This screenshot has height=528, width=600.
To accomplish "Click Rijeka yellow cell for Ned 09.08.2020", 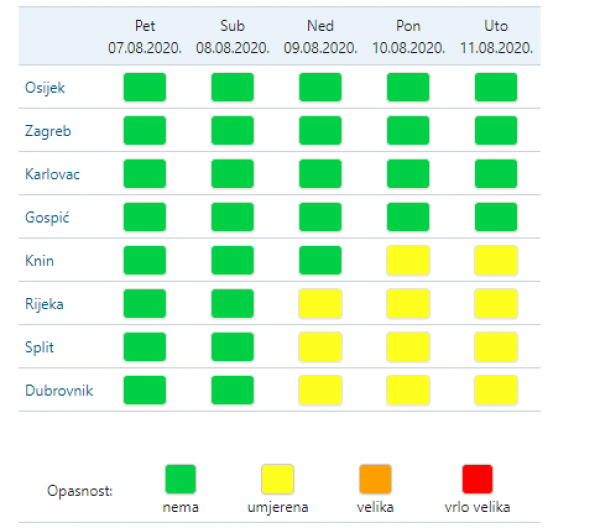I will click(x=320, y=304).
